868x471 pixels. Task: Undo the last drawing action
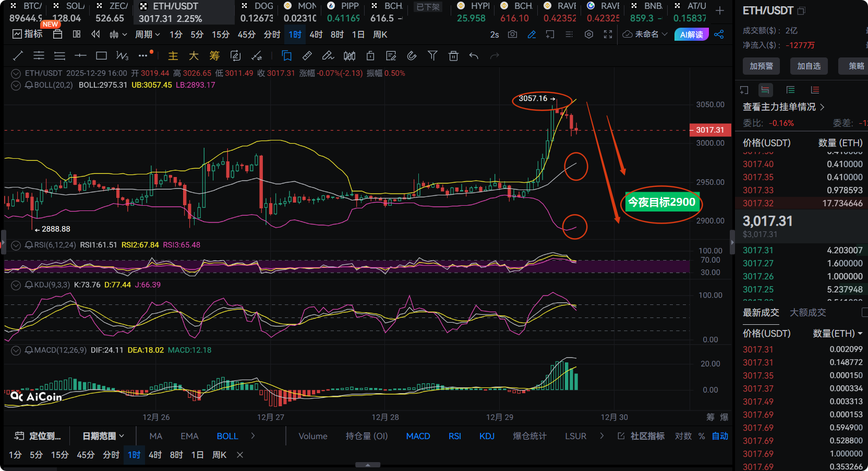click(474, 56)
